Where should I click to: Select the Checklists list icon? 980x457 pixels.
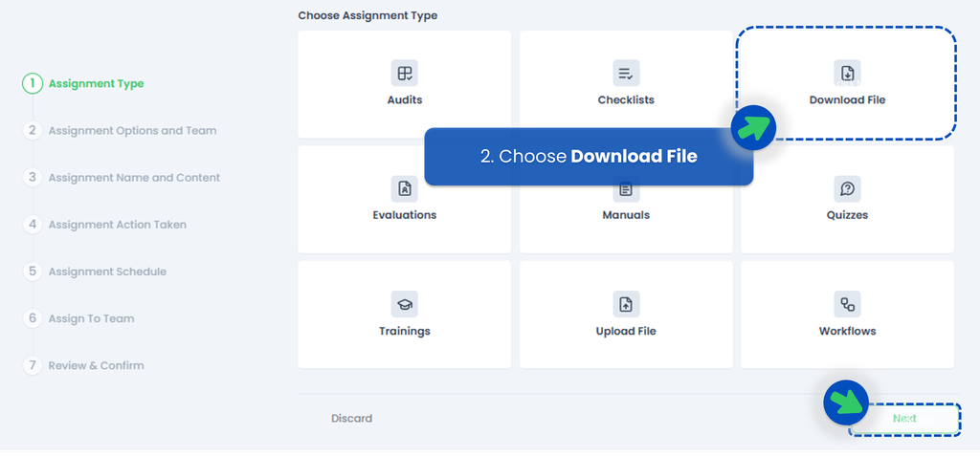pos(626,74)
